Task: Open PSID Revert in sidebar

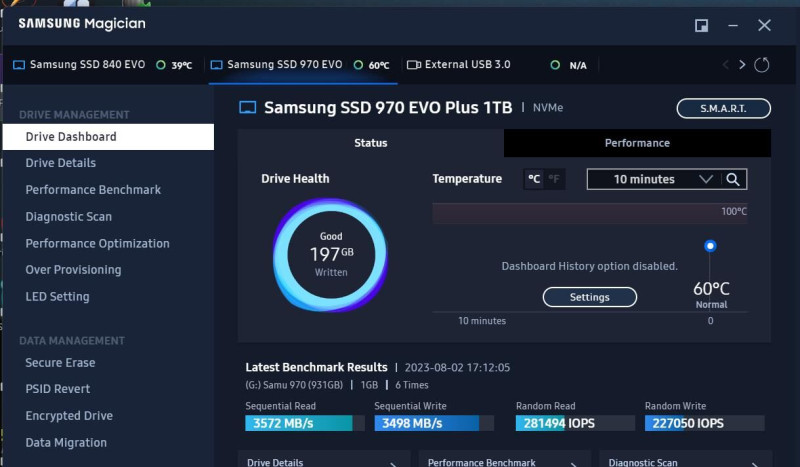Action: [58, 389]
